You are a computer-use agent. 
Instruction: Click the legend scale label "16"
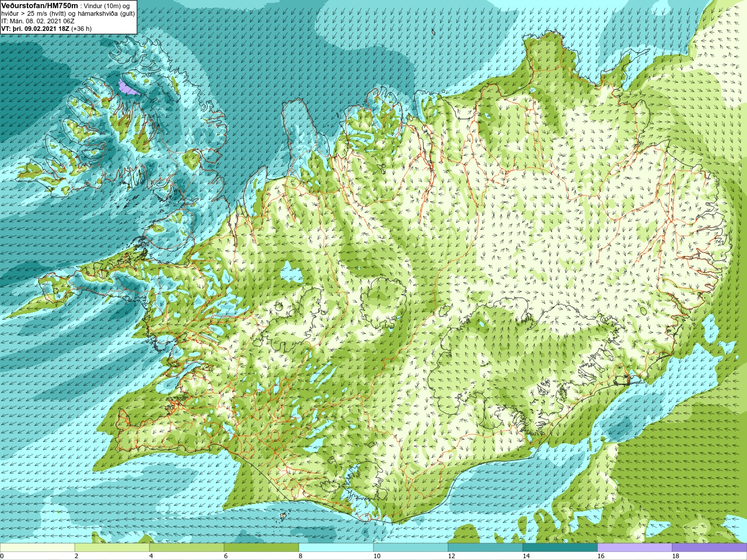click(601, 556)
